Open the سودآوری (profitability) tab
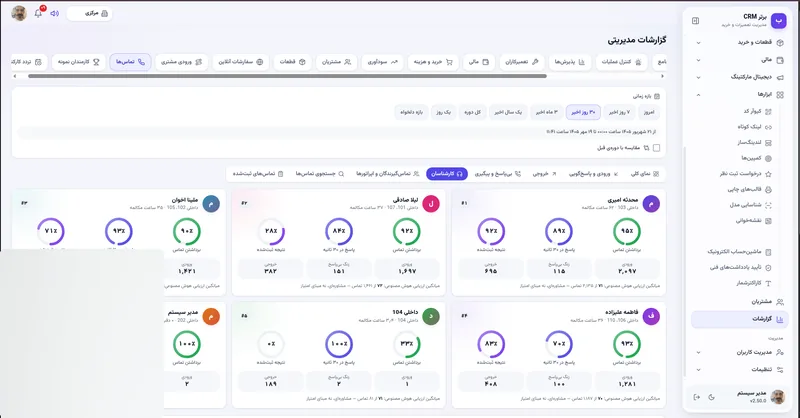 click(382, 62)
